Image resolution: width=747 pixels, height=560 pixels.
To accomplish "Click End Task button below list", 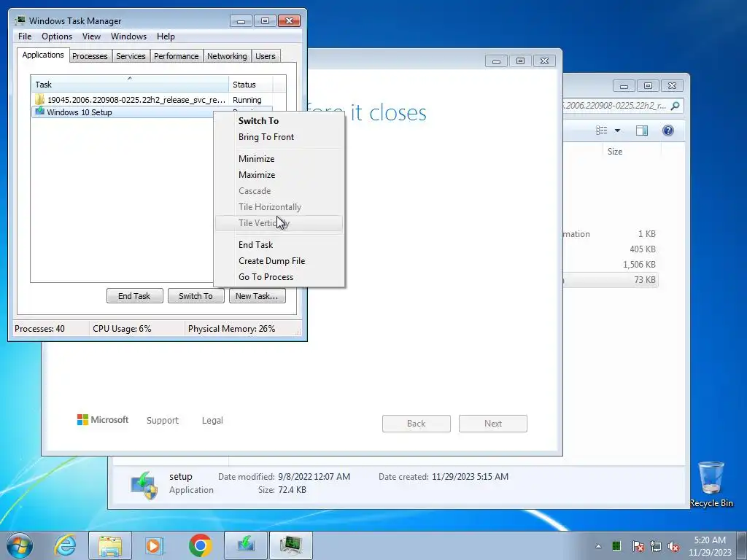I will point(134,296).
